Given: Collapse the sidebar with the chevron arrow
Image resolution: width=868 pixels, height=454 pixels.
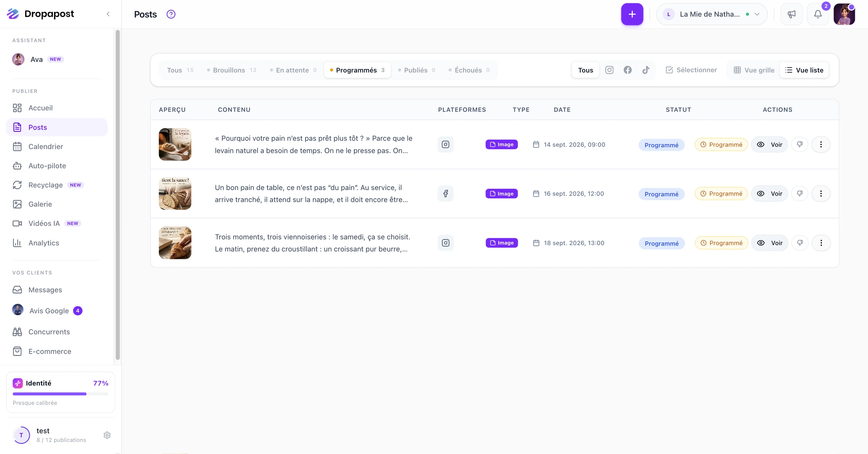Looking at the screenshot, I should [108, 14].
